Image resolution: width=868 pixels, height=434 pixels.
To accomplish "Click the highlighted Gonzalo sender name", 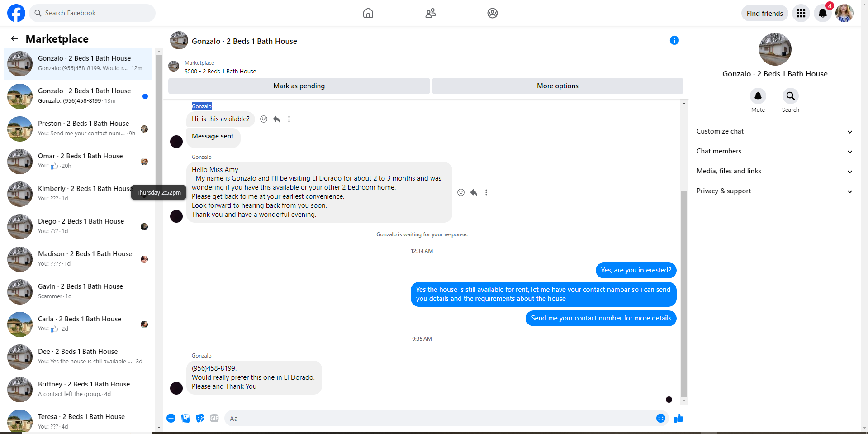I will (202, 106).
